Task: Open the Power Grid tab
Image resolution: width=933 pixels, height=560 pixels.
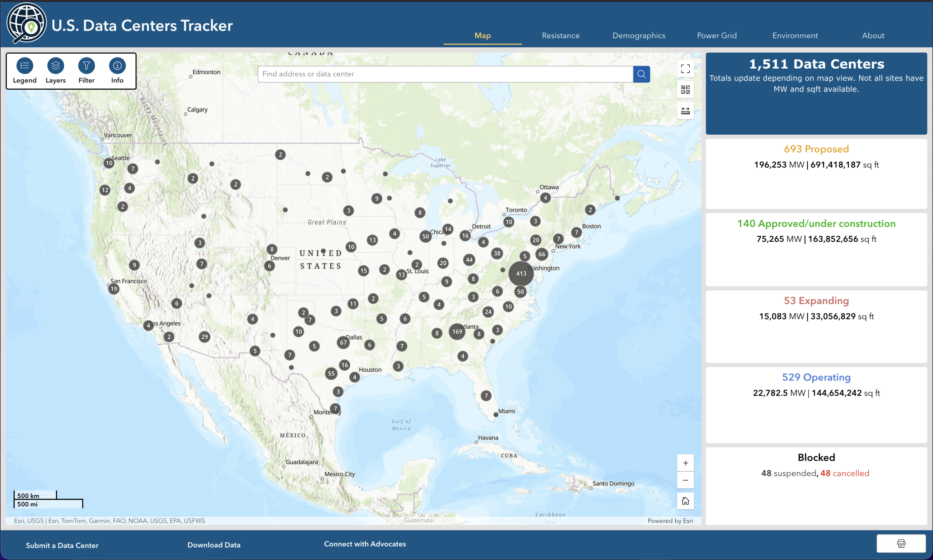Action: click(x=717, y=36)
